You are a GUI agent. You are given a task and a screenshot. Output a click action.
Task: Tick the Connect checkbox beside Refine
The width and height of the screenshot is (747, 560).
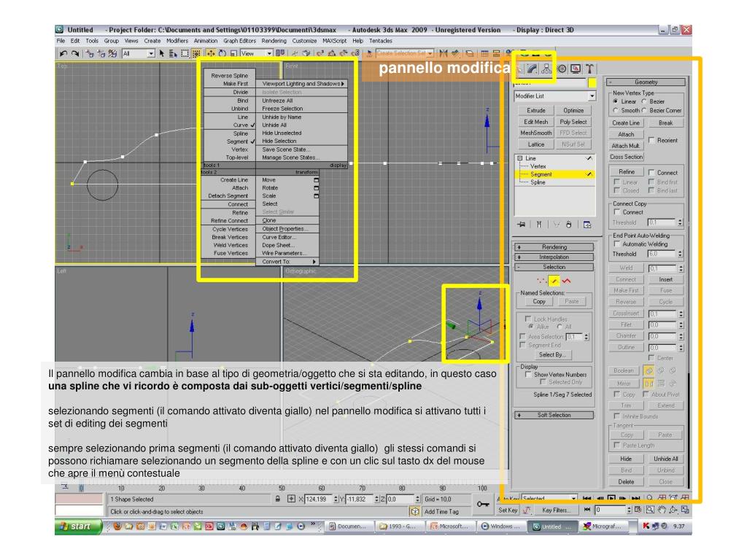[x=651, y=172]
